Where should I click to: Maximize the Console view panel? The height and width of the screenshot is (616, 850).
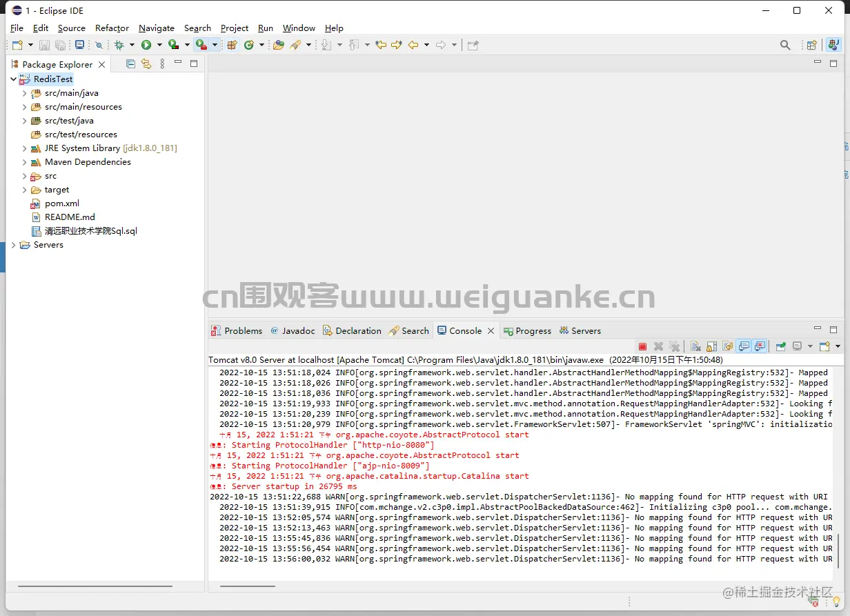click(x=833, y=329)
